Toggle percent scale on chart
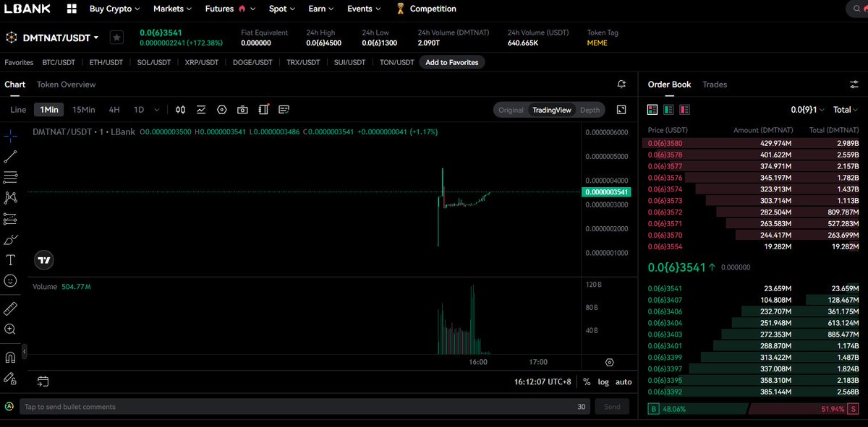This screenshot has width=868, height=427. (587, 381)
